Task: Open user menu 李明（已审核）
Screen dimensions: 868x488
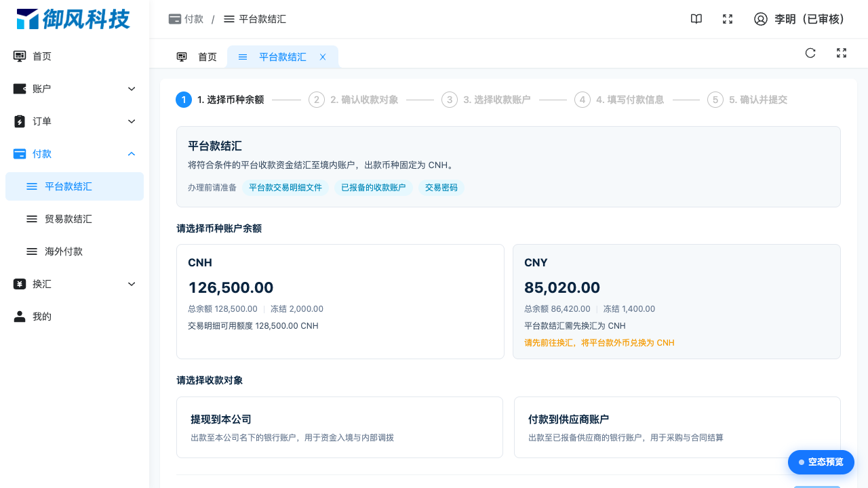Action: tap(800, 19)
